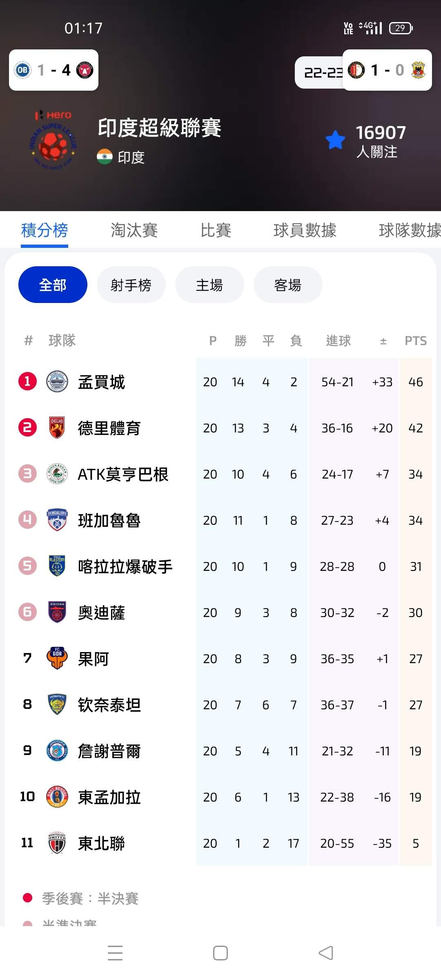Viewport: 441px width, 980px height.
Task: Select the 全部 filter pill
Action: pyautogui.click(x=53, y=285)
